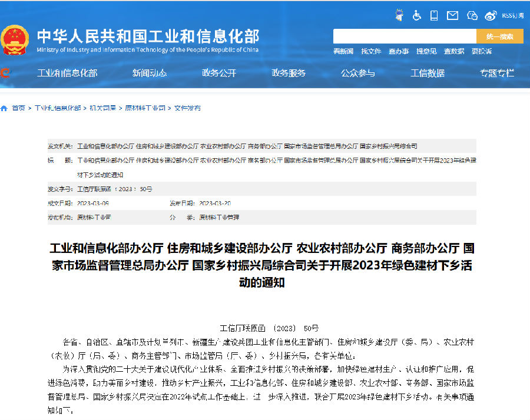This screenshot has width=530, height=420.
Task: Click the paragraph starting 各省、自治区
Action: coord(262,349)
